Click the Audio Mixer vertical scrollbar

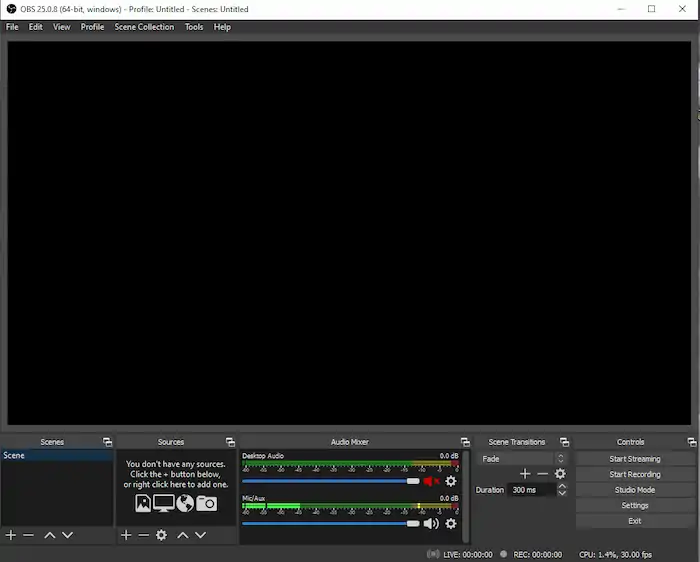coord(466,496)
